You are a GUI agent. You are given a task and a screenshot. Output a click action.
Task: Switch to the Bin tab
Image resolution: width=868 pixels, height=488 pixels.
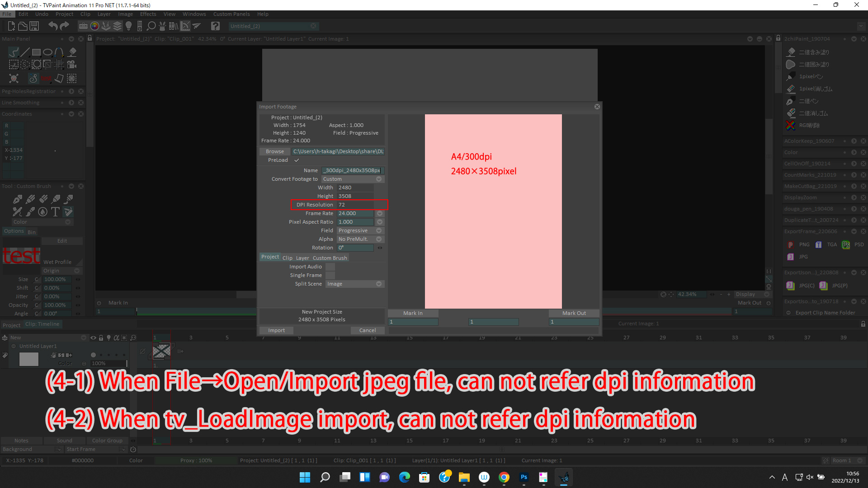pyautogui.click(x=32, y=232)
